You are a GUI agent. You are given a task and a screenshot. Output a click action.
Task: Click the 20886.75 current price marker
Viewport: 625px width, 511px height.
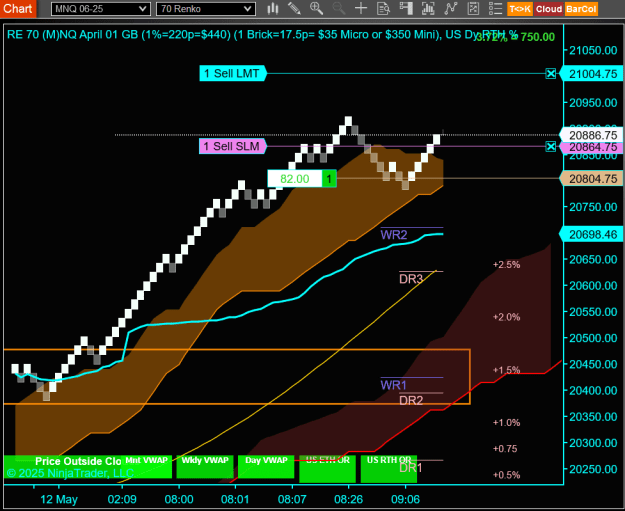[592, 135]
